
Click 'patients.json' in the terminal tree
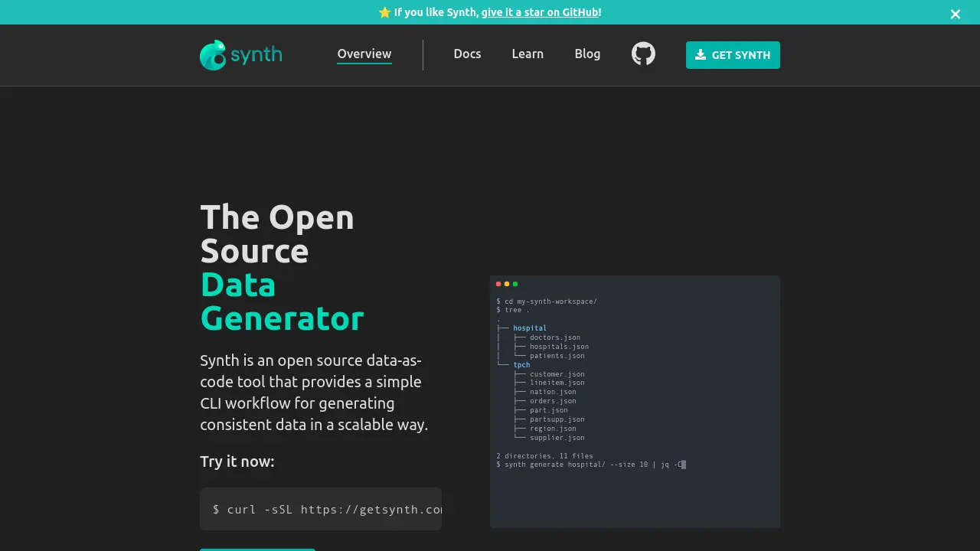557,355
